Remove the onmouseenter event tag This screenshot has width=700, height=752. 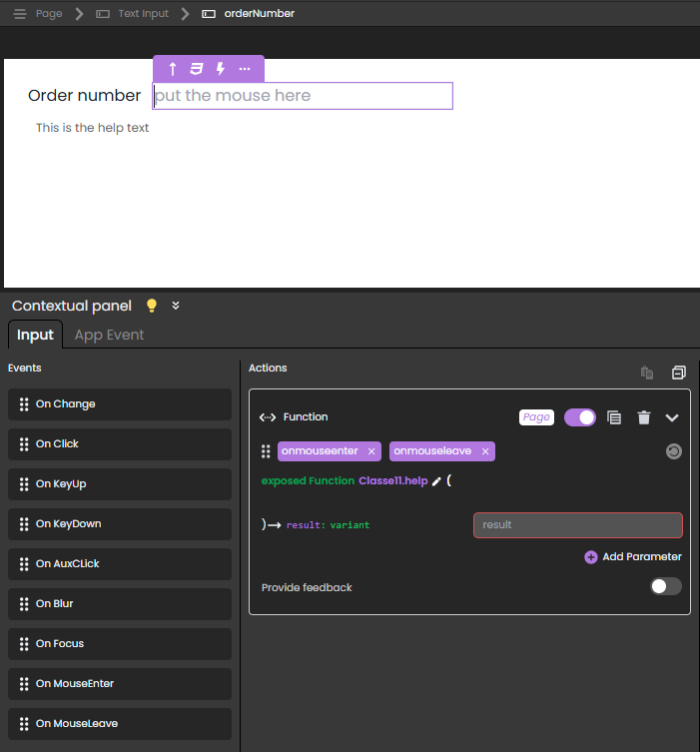(x=371, y=451)
